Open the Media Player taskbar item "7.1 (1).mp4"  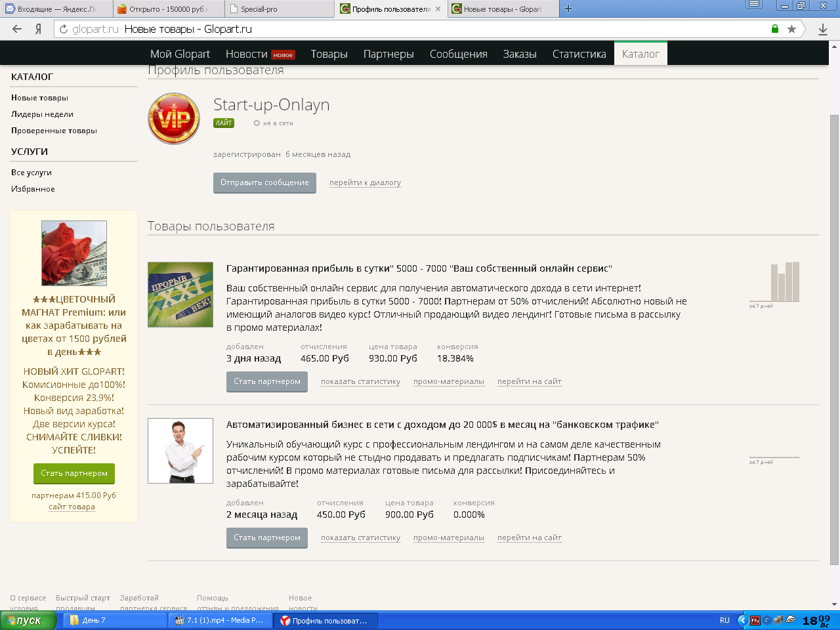pyautogui.click(x=220, y=620)
